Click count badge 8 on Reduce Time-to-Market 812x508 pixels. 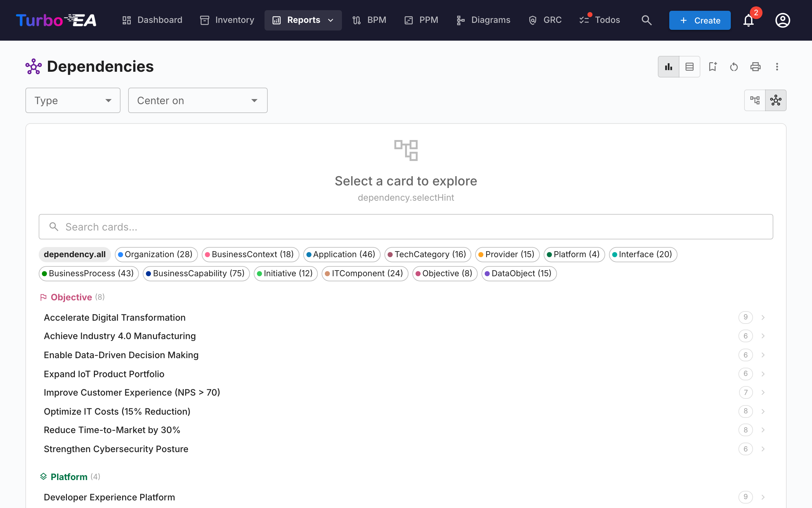point(746,430)
